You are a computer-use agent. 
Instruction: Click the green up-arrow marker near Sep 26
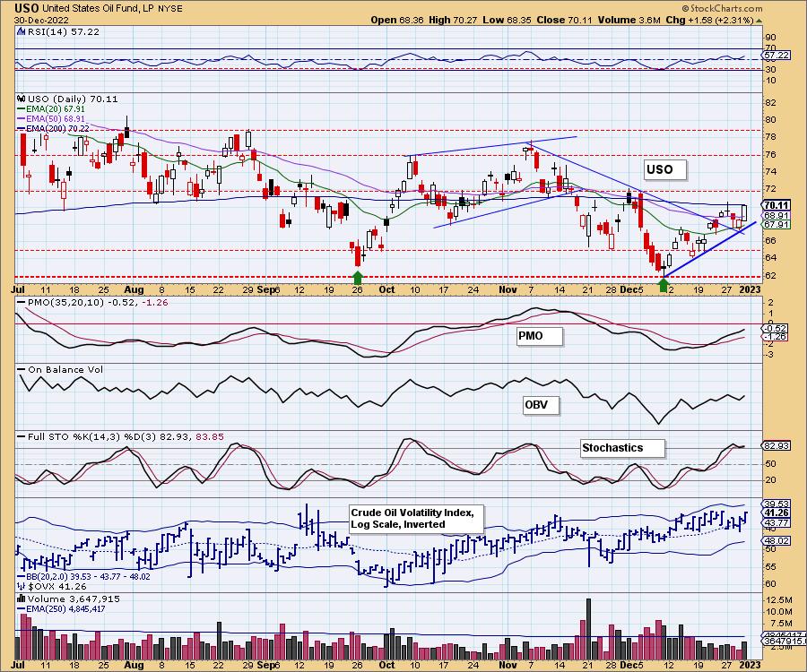click(358, 278)
